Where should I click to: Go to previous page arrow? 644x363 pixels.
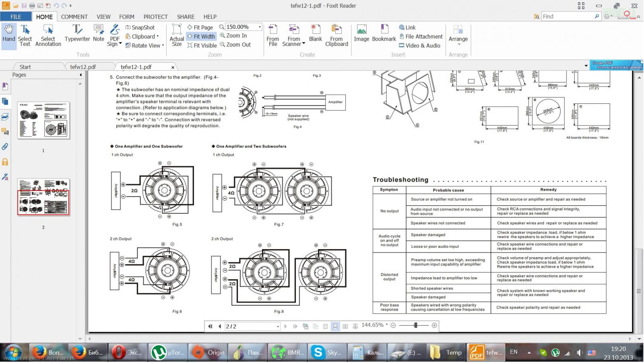pos(219,326)
